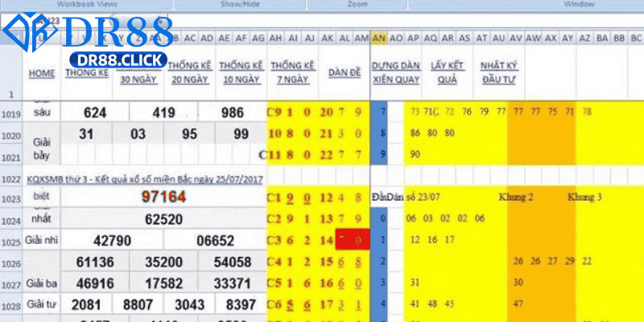Open NHẬT KÝ ĐẦU TƯ link
644x322 pixels.
coord(498,73)
